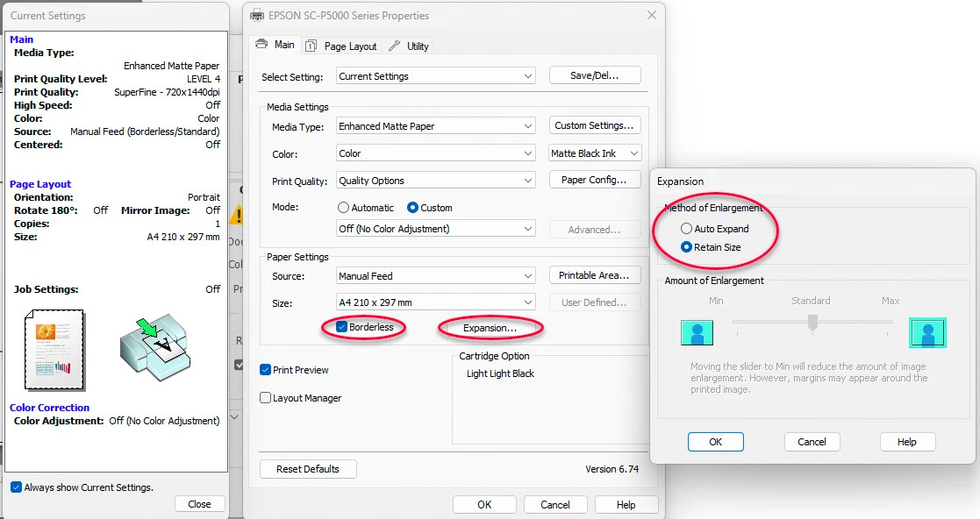Click the Page Layout tab page icon

[311, 46]
